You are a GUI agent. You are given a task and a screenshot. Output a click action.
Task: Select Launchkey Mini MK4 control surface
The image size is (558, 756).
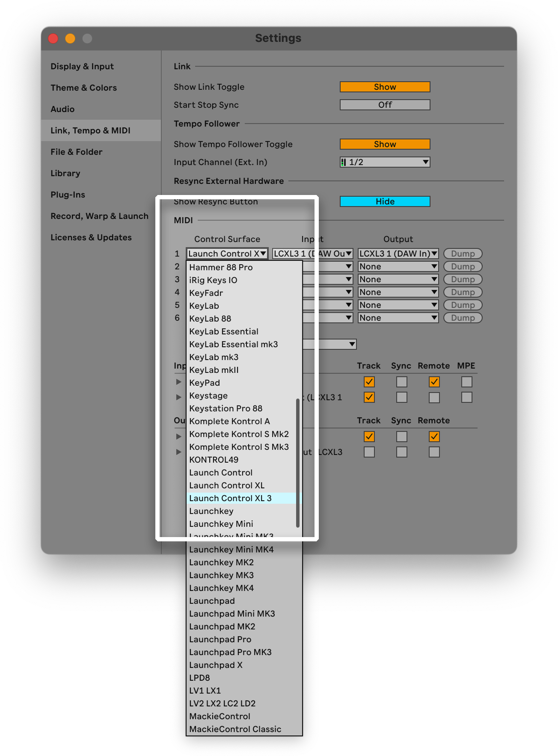click(x=244, y=549)
